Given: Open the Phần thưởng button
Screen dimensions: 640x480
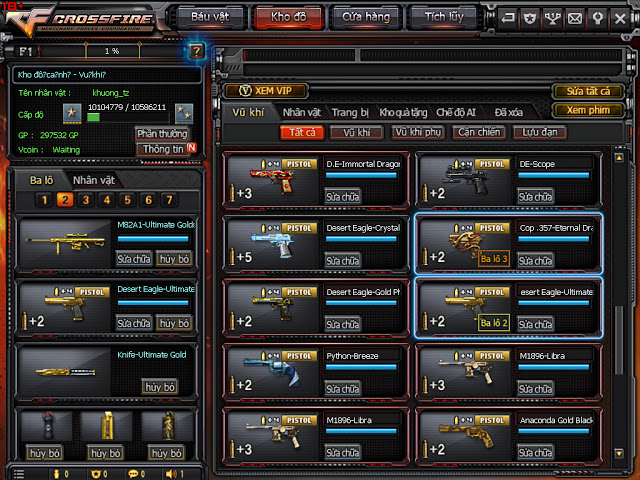Looking at the screenshot, I should tap(162, 133).
